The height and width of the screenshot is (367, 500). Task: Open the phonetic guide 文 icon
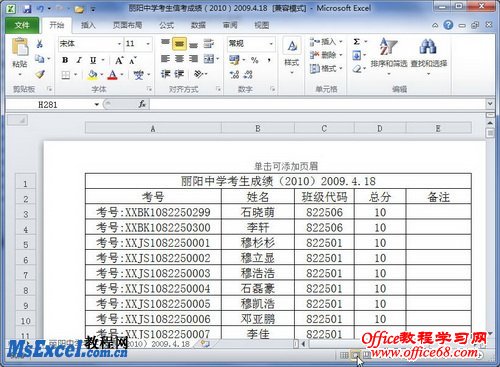point(138,75)
